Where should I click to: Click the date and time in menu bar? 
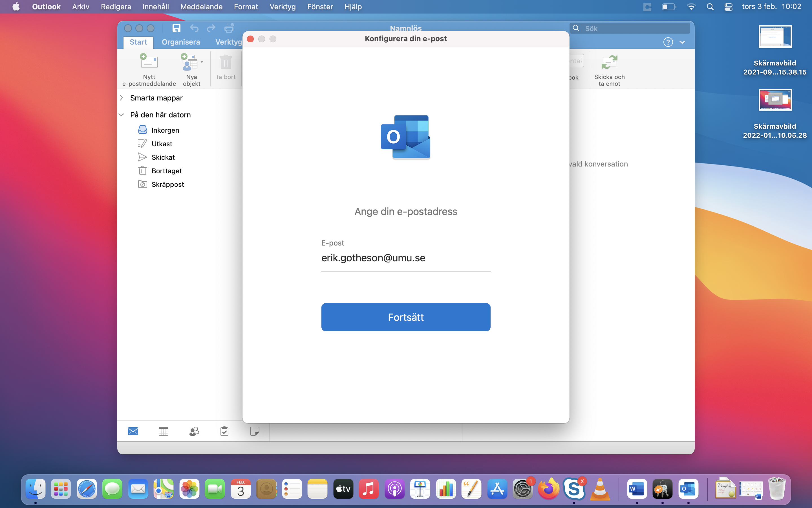point(771,7)
